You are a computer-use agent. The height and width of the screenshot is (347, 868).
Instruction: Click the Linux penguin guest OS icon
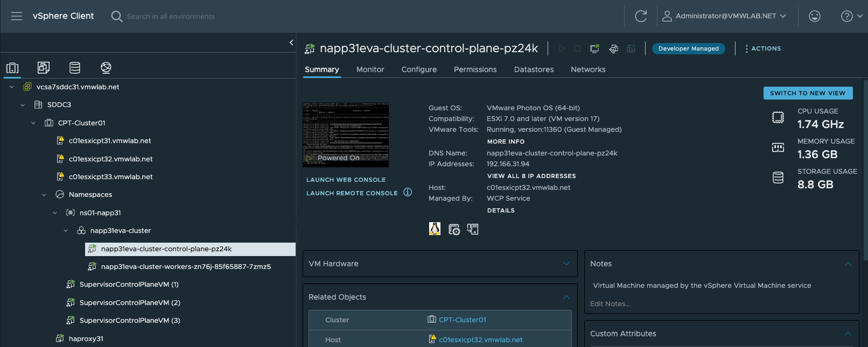click(x=435, y=229)
